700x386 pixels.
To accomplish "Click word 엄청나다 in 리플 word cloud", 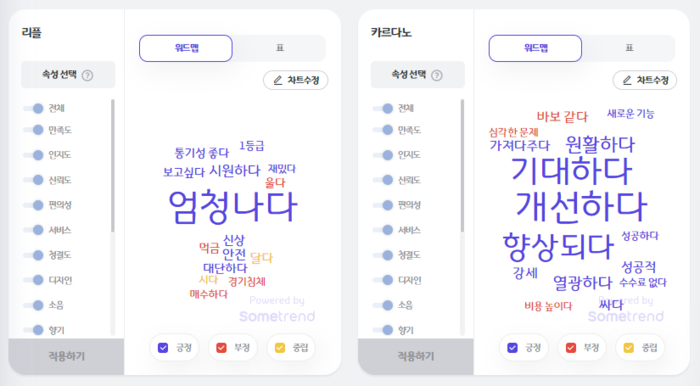I will coord(232,207).
